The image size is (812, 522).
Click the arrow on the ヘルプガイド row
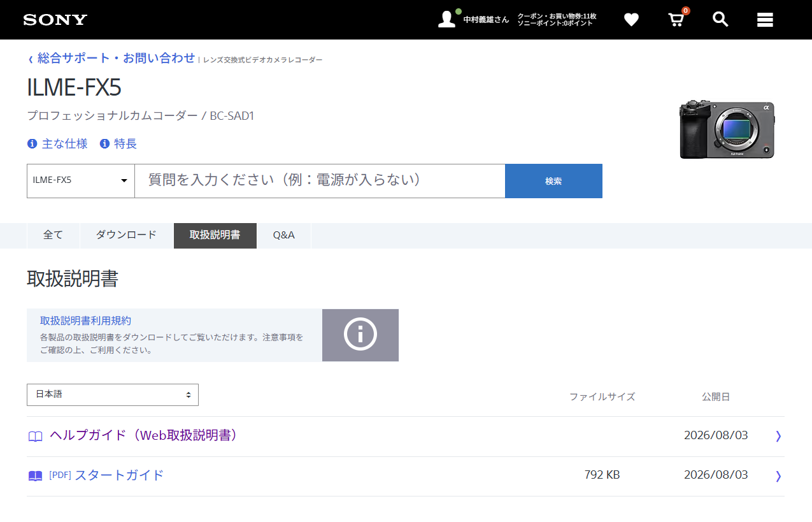click(778, 436)
